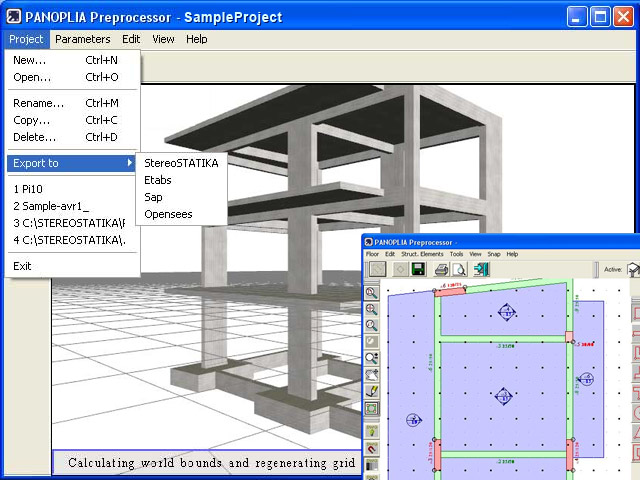Choose Exit from Project menu
This screenshot has width=640, height=480.
coord(72,266)
